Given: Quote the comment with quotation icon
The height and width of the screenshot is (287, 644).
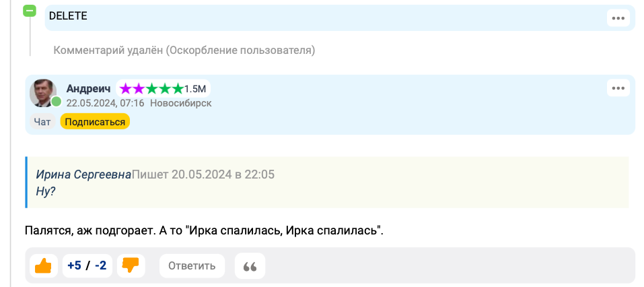Looking at the screenshot, I should 250,266.
